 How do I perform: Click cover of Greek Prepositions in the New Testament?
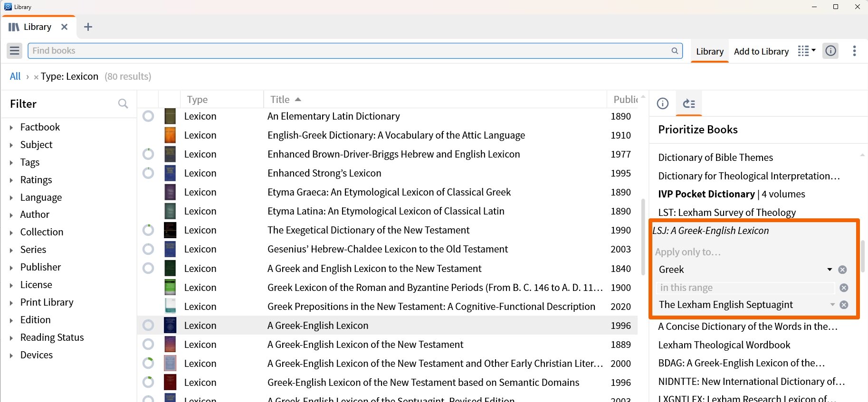(170, 307)
